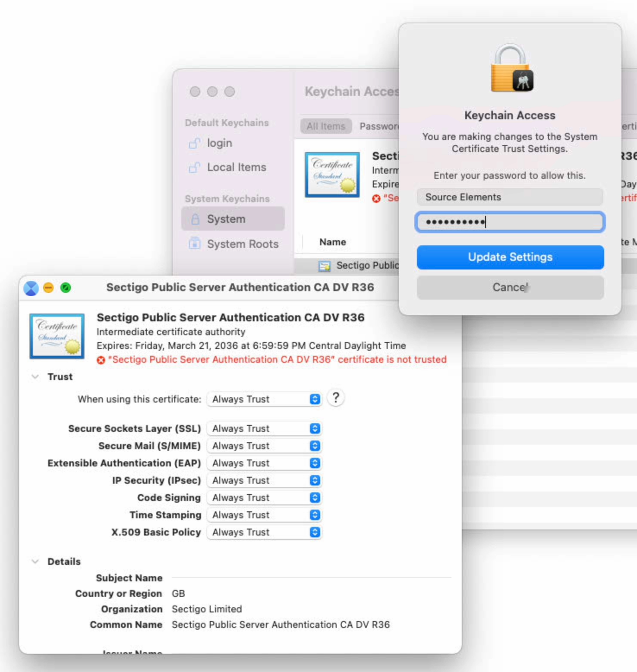Click the padlock Keychain Access icon
Screen dimensions: 637x672
point(511,69)
